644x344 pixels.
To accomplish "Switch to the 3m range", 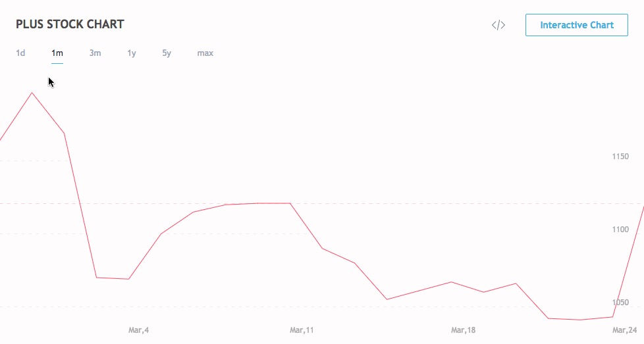I will click(x=95, y=53).
